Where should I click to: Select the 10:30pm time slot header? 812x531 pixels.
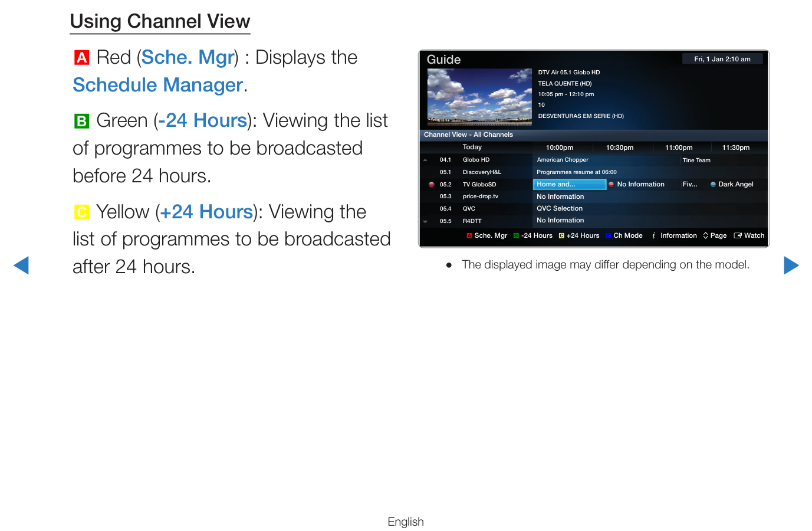pyautogui.click(x=620, y=147)
